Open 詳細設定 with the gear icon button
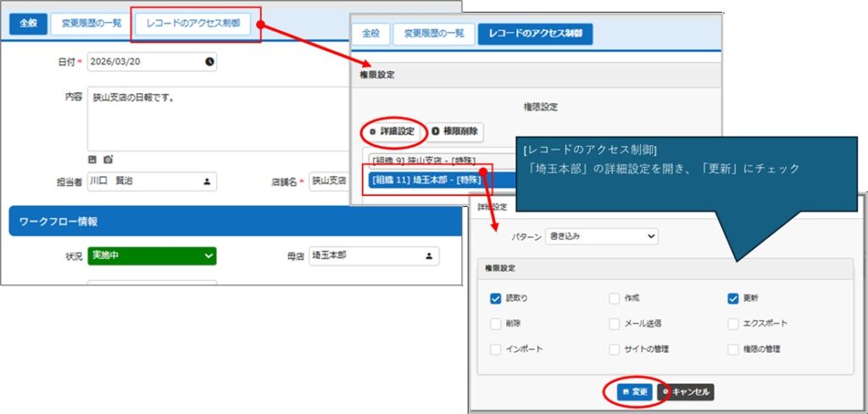This screenshot has width=868, height=414. pyautogui.click(x=391, y=131)
